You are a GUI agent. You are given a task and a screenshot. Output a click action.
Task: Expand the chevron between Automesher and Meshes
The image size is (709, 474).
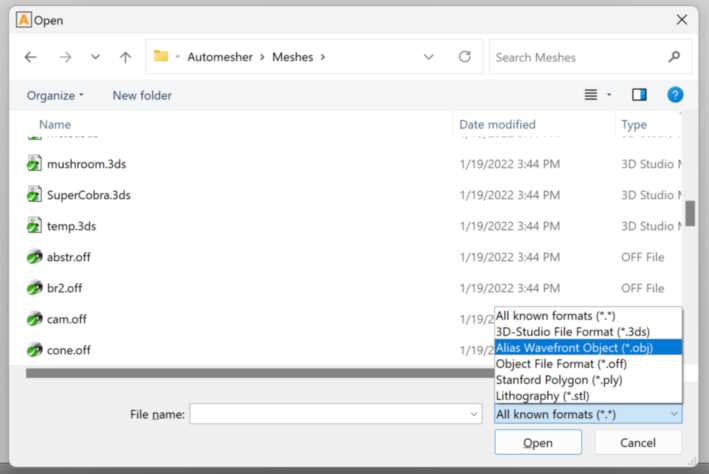tap(262, 57)
